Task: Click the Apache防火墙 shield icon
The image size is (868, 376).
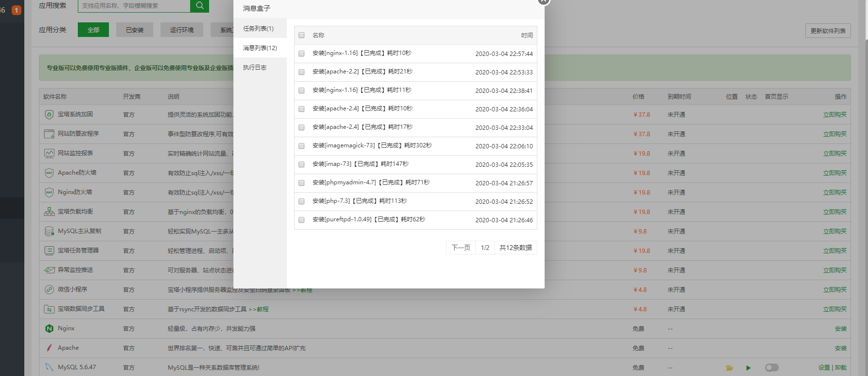Action: 49,173
